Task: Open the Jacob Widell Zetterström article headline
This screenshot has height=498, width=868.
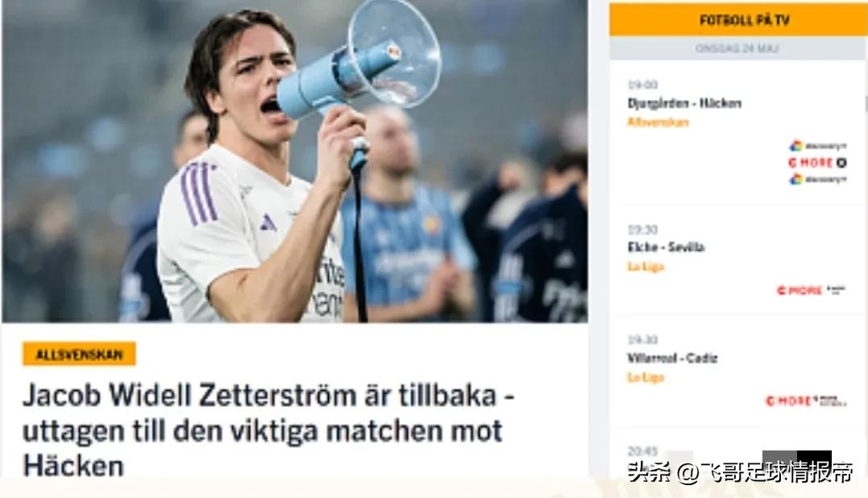Action: [x=268, y=430]
